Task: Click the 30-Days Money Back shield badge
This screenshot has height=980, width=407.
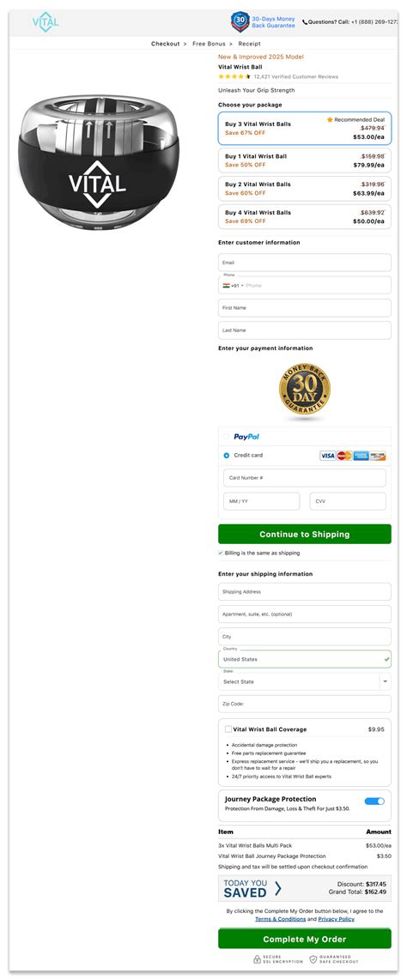Action: click(240, 21)
